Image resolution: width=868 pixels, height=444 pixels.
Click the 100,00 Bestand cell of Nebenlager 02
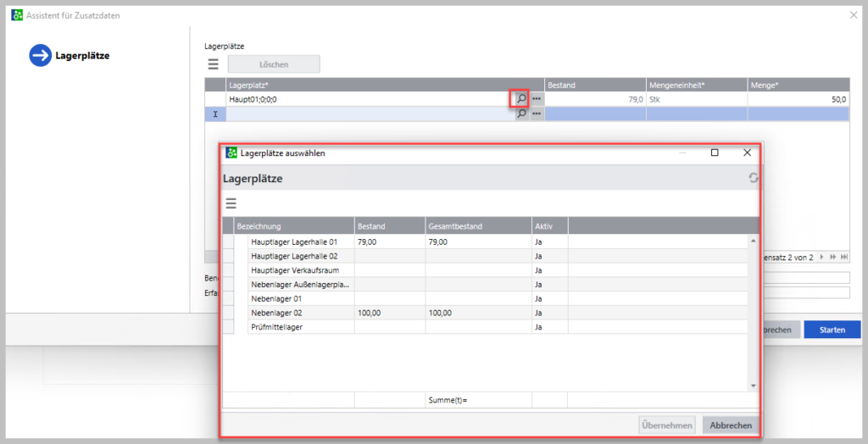point(390,313)
